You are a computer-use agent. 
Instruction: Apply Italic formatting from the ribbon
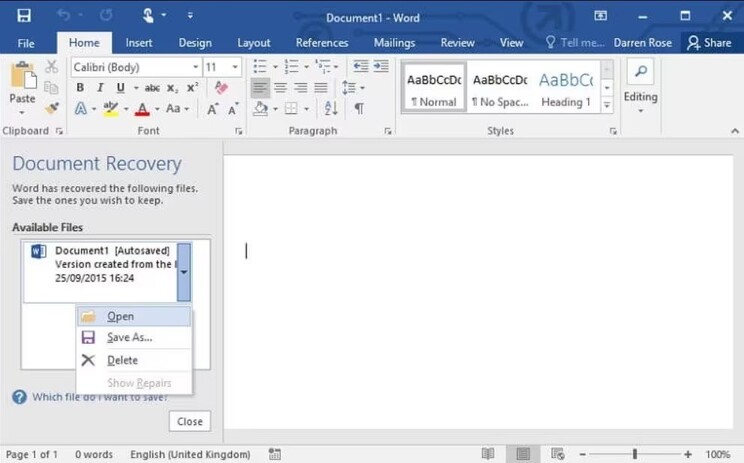point(99,88)
